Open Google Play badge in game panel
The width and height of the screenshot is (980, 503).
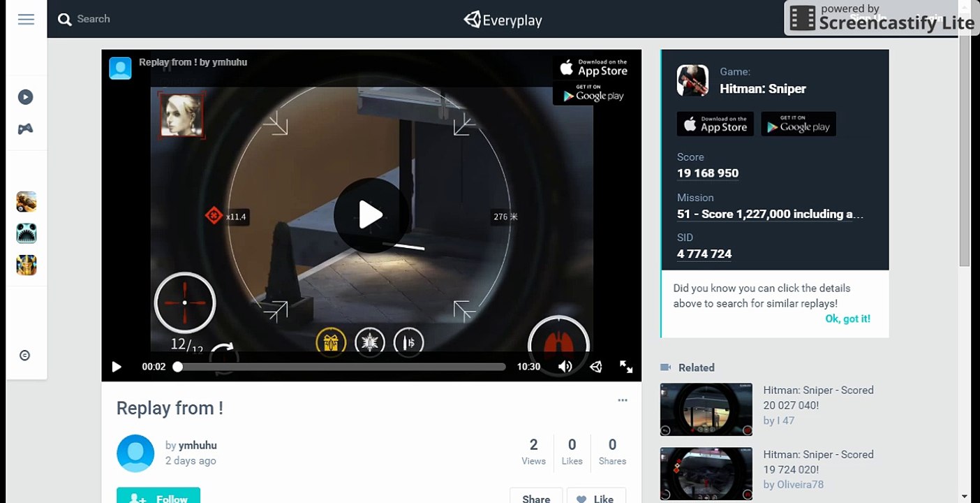(x=799, y=124)
